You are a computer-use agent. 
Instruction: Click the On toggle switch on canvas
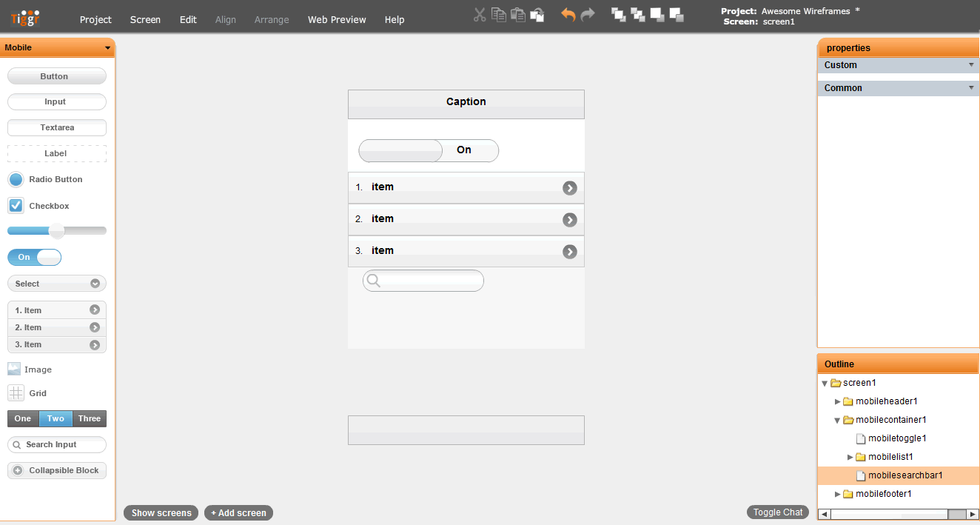pos(429,150)
